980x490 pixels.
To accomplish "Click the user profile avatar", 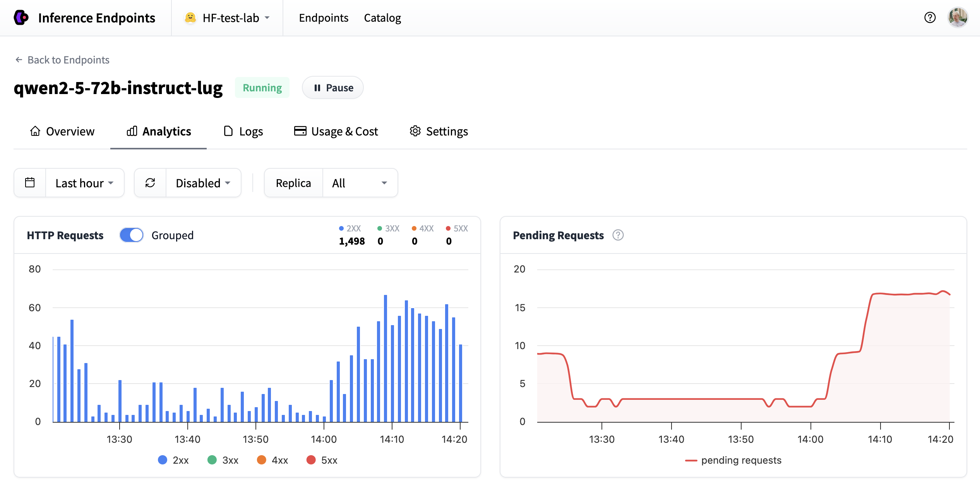I will tap(958, 18).
